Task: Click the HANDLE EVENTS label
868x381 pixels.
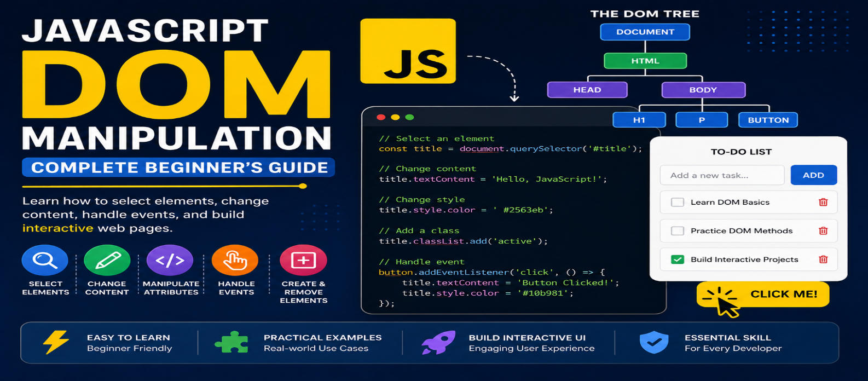Action: (x=236, y=288)
